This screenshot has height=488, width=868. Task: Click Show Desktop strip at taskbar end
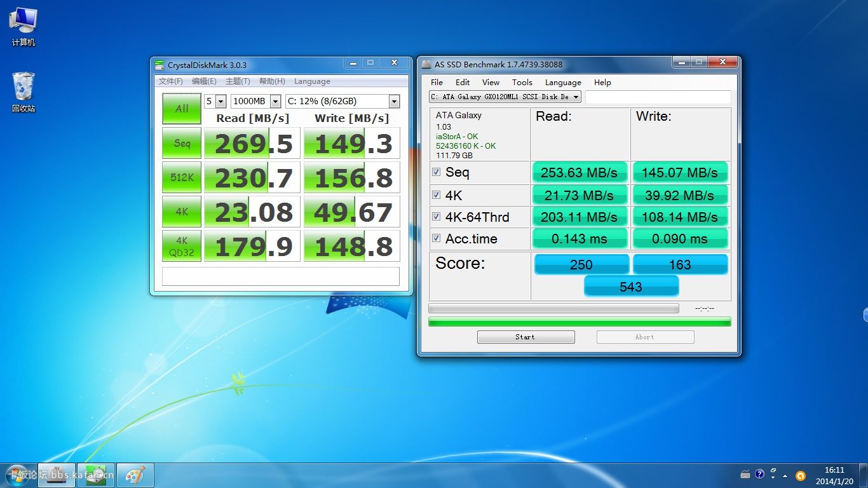click(x=864, y=475)
